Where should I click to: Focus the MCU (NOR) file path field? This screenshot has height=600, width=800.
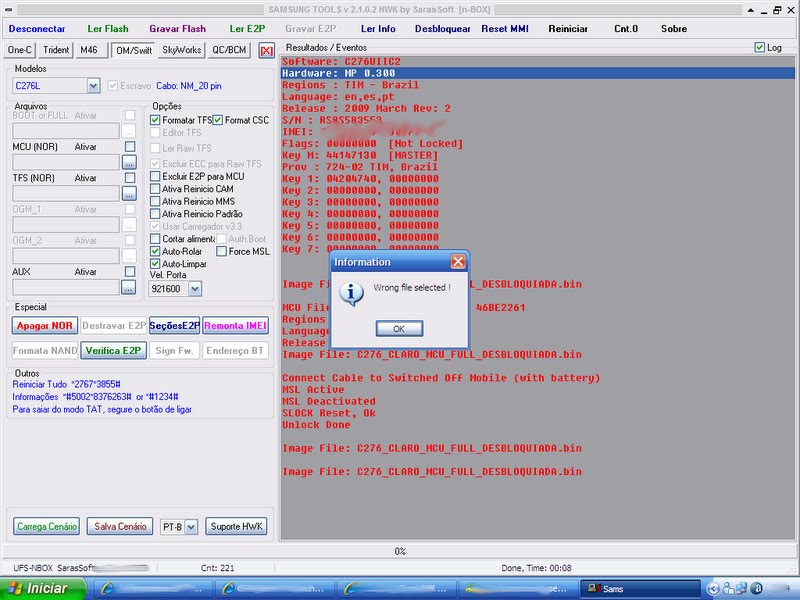(66, 163)
